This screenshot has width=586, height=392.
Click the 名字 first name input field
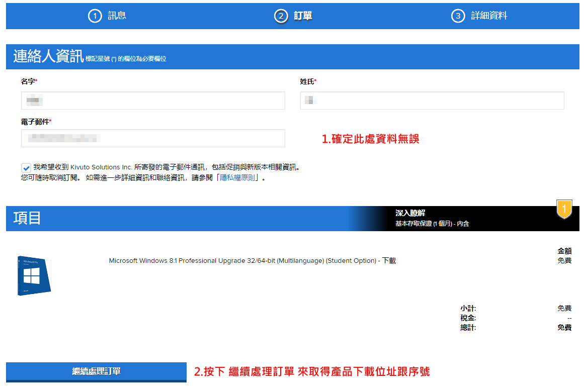153,101
